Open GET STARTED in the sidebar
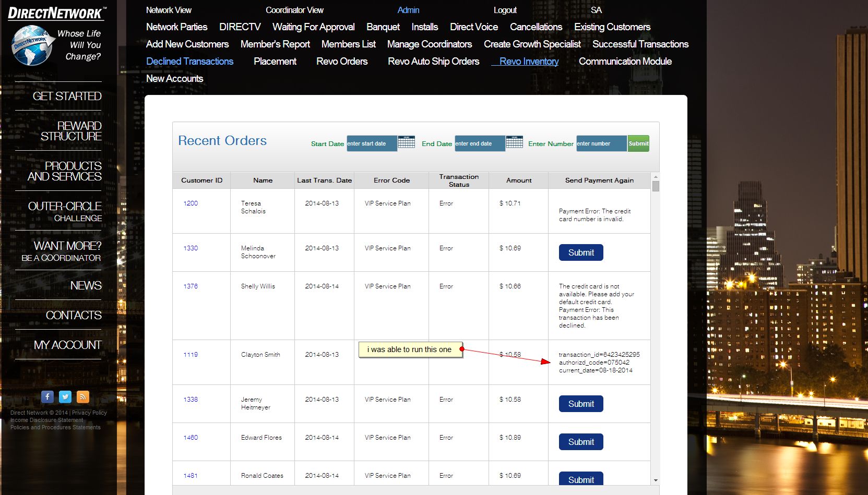This screenshot has height=495, width=868. tap(67, 96)
